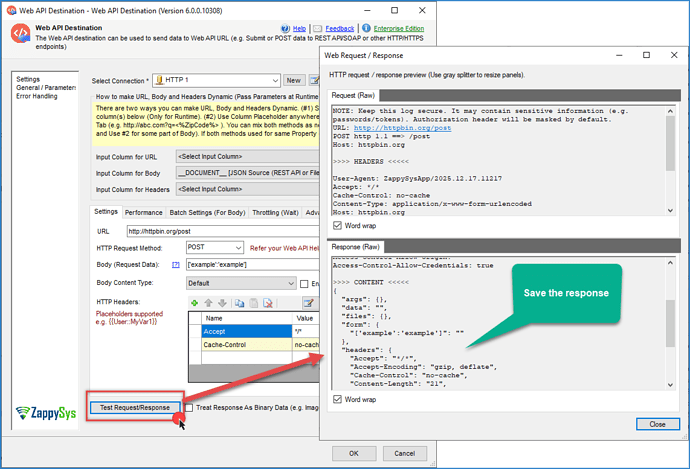
Task: Delete selected HTTP header icon
Action: coord(268,303)
